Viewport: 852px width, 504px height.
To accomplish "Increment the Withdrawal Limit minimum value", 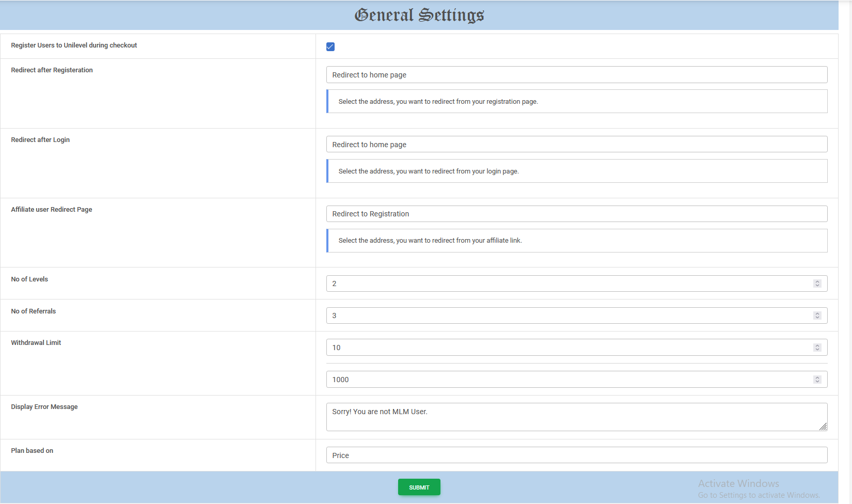I will [817, 345].
